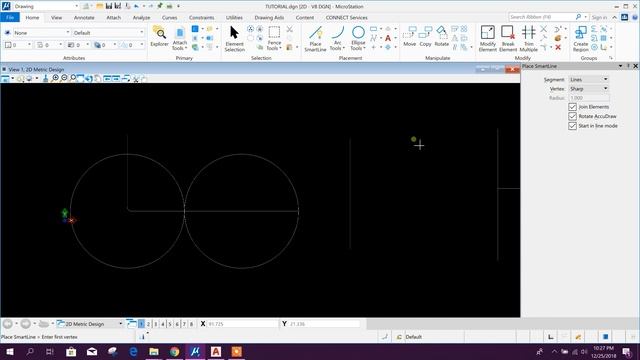
Task: Open the 2D Metric Design model dropdown
Action: pyautogui.click(x=90, y=324)
